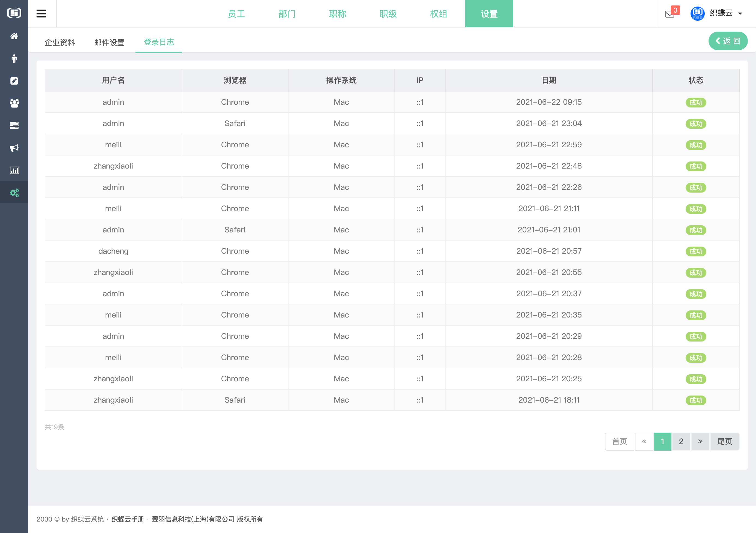Image resolution: width=756 pixels, height=533 pixels.
Task: Jump to page 2 of login logs
Action: click(x=681, y=441)
